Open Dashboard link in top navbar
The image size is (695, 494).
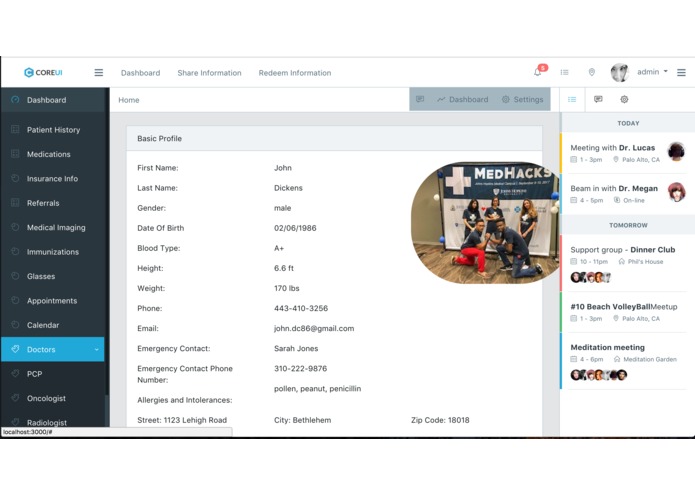141,73
